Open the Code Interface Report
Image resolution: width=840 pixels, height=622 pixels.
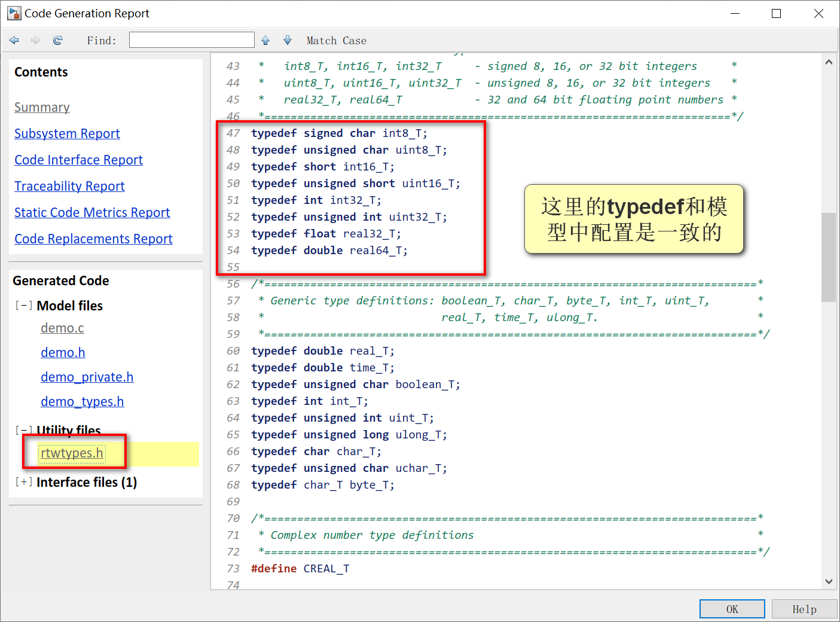tap(78, 160)
